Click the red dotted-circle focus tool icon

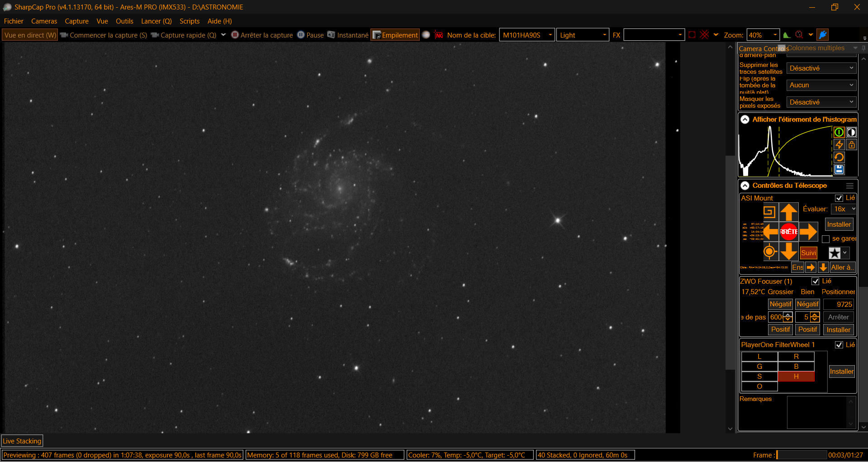click(x=799, y=35)
